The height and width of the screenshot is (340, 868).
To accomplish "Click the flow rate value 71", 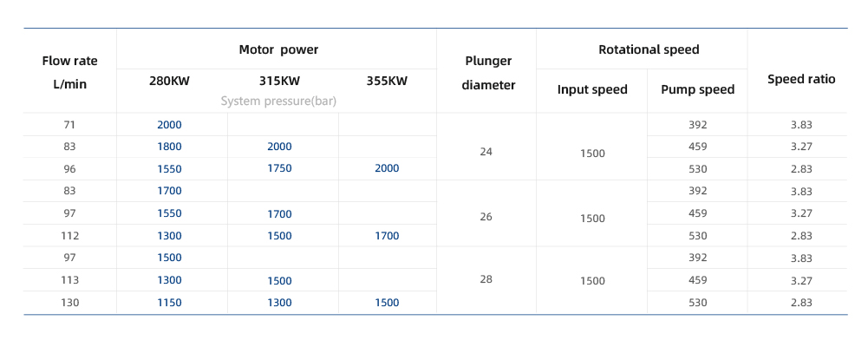I will click(69, 125).
